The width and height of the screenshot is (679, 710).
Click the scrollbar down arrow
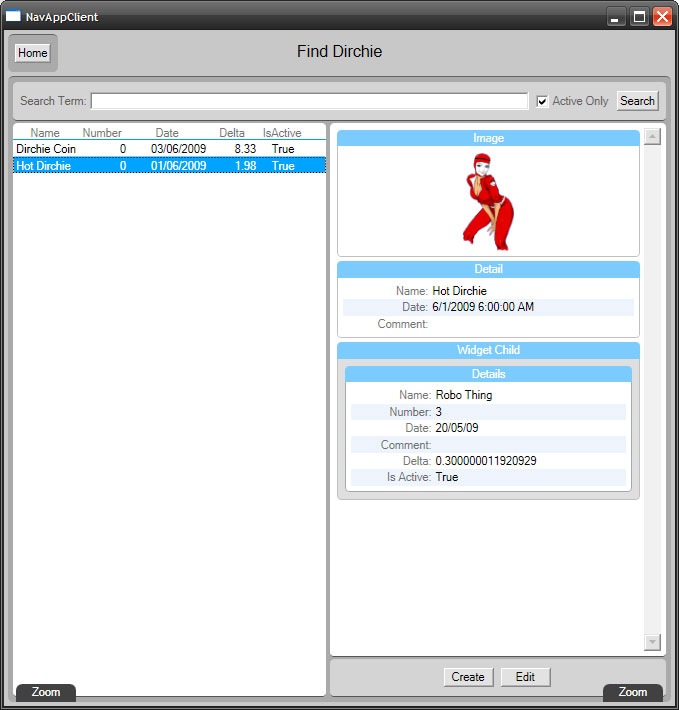[652, 642]
